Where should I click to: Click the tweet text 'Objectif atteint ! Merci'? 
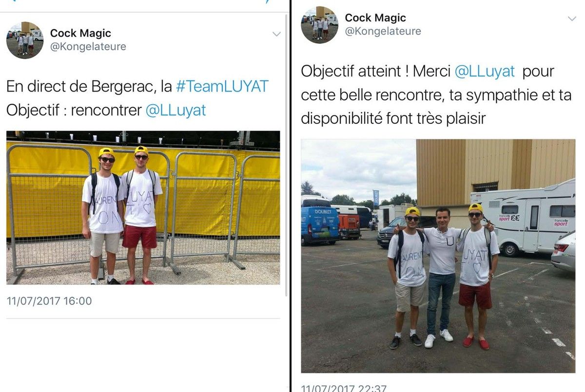point(376,71)
